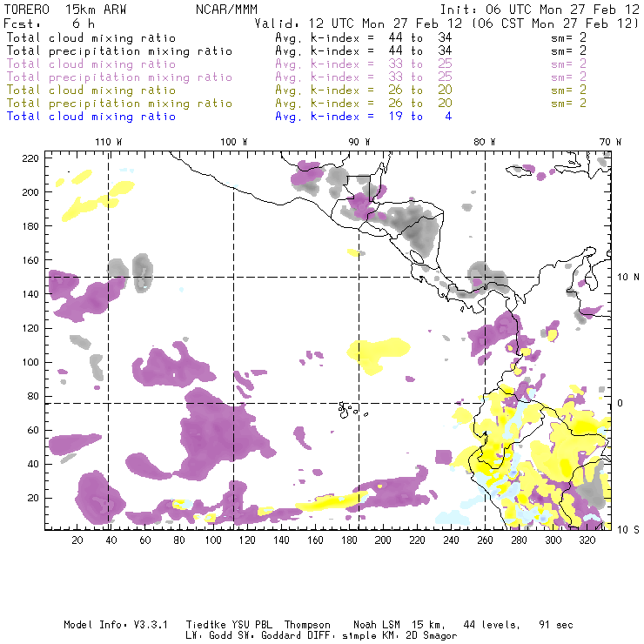Click the "Tiedtke" cumulus scheme text
644x644 pixels.
205,625
